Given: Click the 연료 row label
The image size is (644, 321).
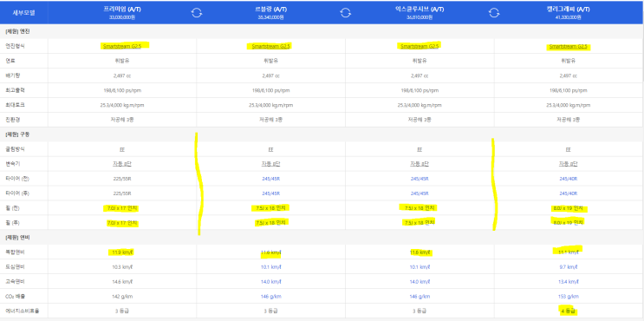Looking at the screenshot, I should pos(10,61).
